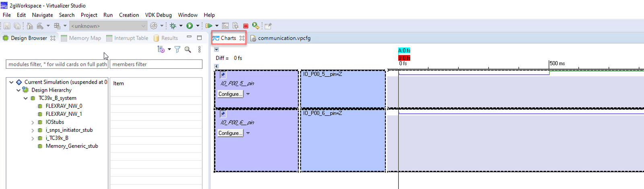Open the <unknown> configuration combo box
Screen dimensions: 644x189
(108, 26)
